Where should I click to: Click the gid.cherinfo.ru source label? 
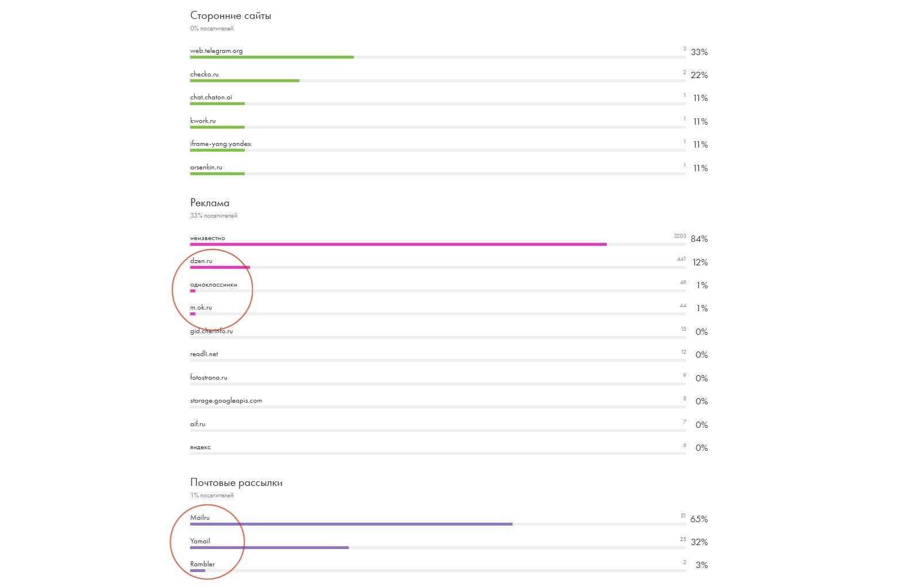(211, 331)
